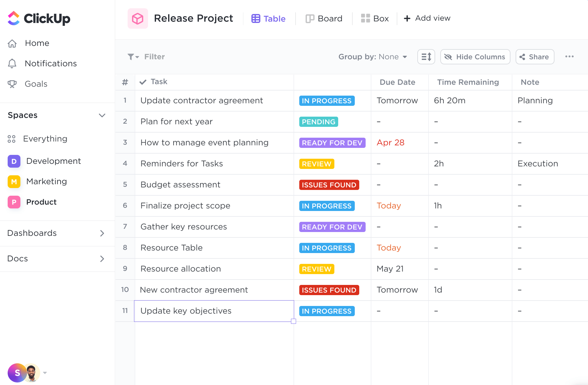Viewport: 588px width, 385px height.
Task: Open the three-dots more options menu
Action: (569, 56)
